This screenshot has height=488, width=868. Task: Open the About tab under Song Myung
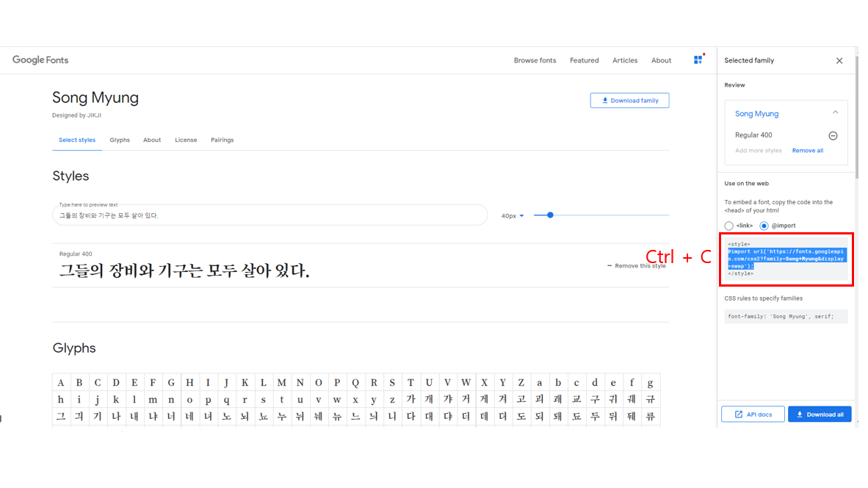click(x=152, y=140)
